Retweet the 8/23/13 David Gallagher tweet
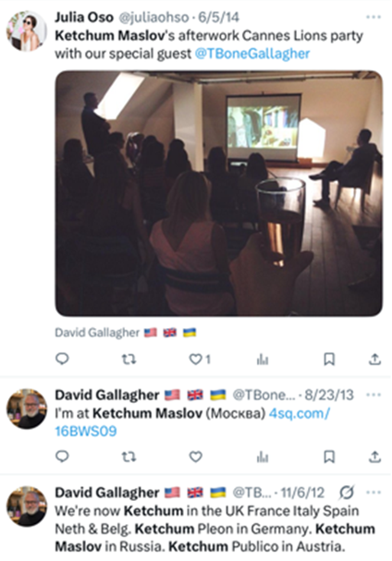The width and height of the screenshot is (392, 561). [129, 457]
